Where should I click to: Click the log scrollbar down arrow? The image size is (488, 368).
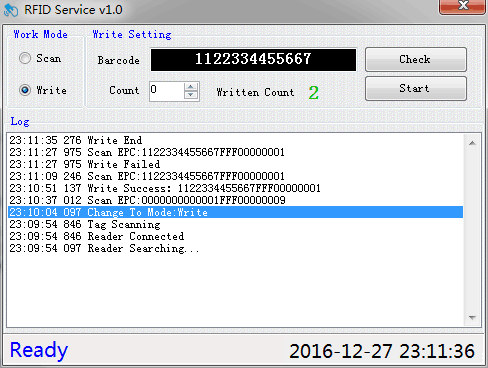click(472, 317)
